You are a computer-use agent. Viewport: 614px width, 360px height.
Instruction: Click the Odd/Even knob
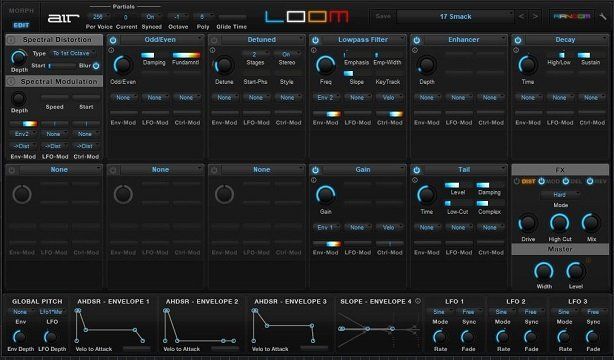(x=123, y=65)
